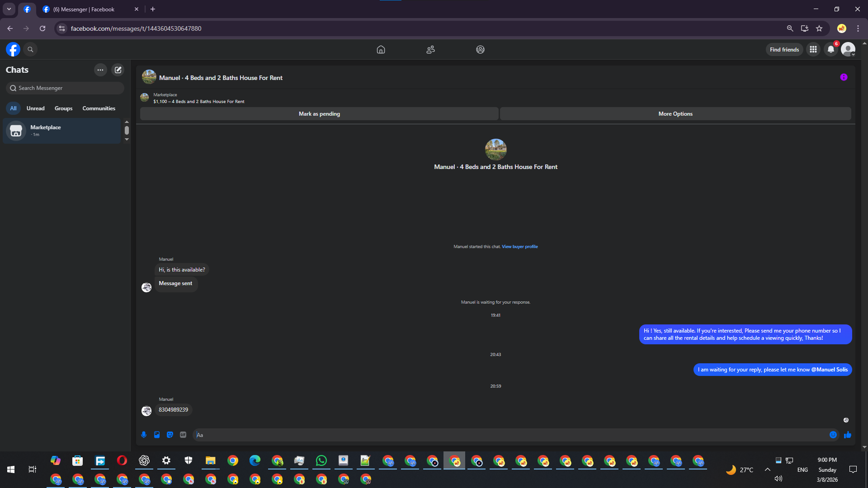Click the chat list scrollbar thumb
This screenshot has height=488, width=868.
[127, 131]
